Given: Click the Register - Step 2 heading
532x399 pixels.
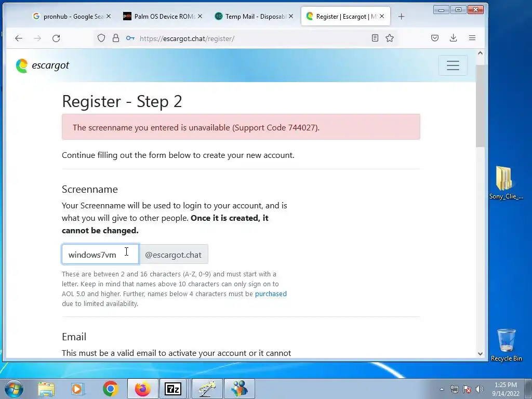Looking at the screenshot, I should (122, 101).
